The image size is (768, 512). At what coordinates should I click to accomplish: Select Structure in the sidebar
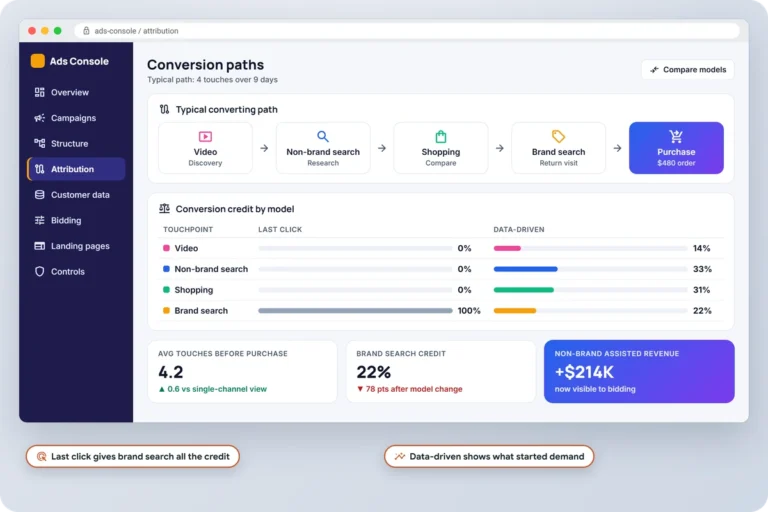pyautogui.click(x=76, y=143)
